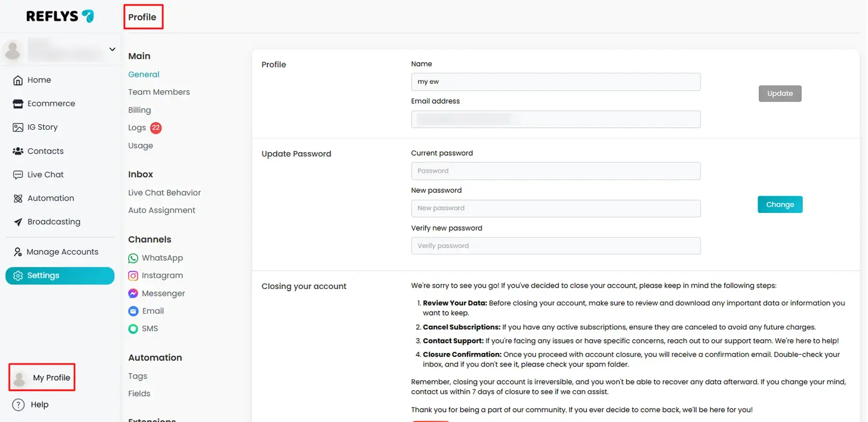Open the Instagram channel icon
Image resolution: width=868 pixels, height=422 pixels.
coord(133,276)
